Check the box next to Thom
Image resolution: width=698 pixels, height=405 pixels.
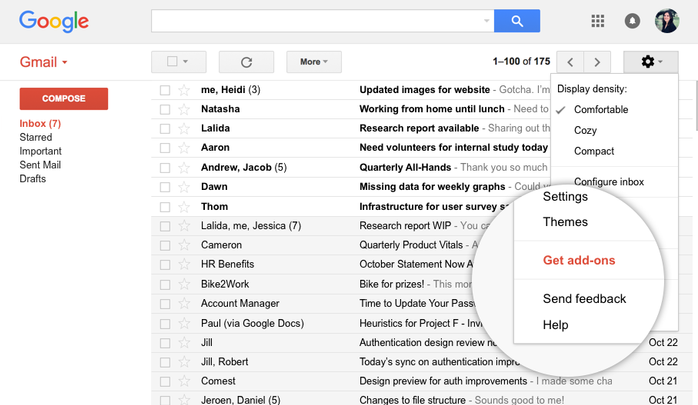[x=165, y=207]
